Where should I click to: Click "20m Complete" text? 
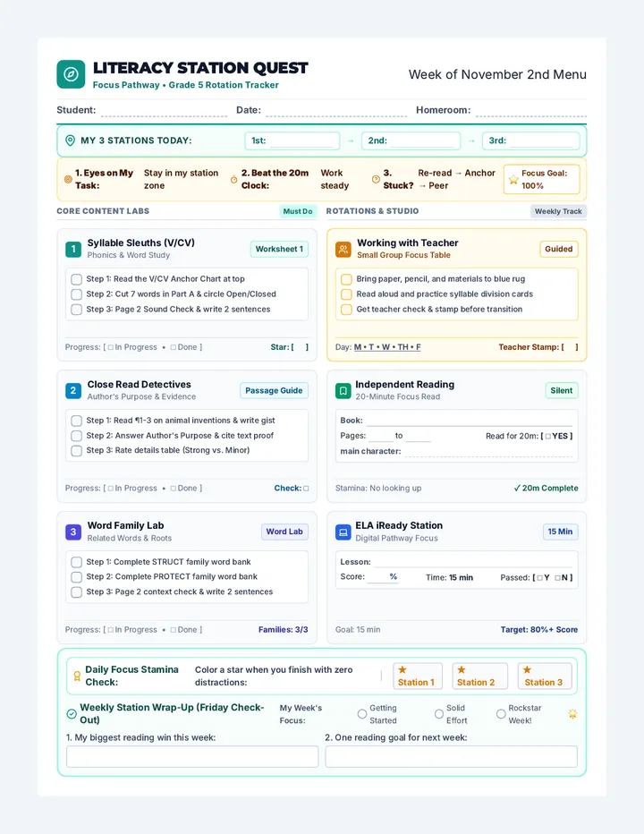coord(550,489)
